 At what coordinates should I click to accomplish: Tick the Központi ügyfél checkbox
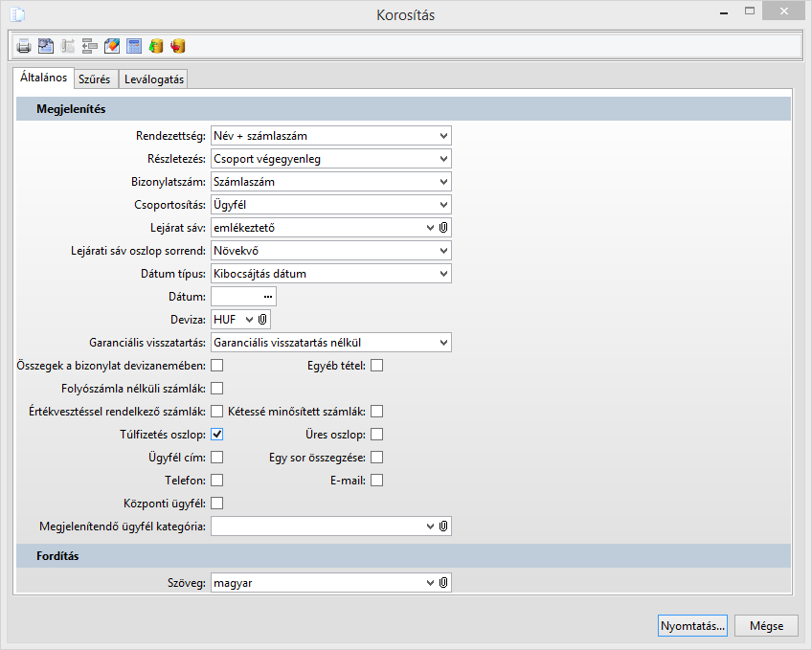coord(217,503)
